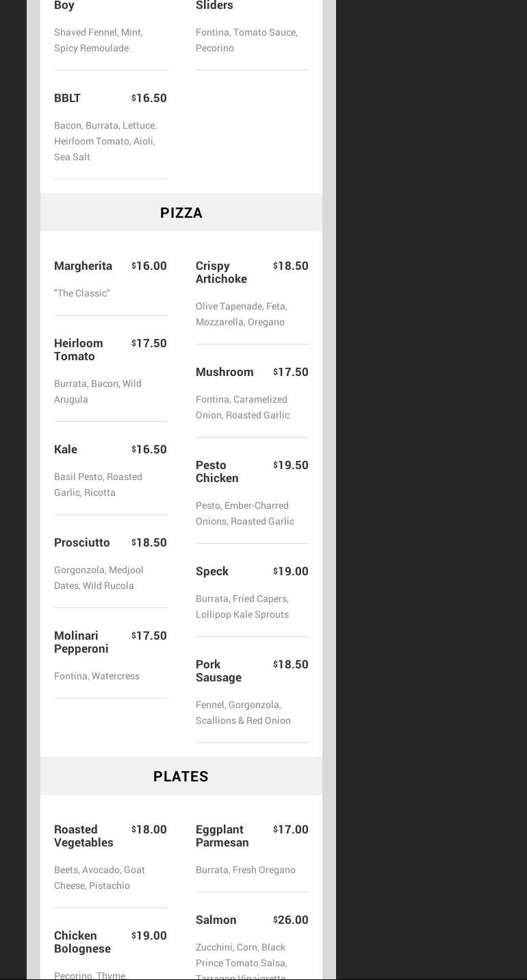Click the $19.50 Pesto Chicken price
The width and height of the screenshot is (527, 980).
coord(291,465)
